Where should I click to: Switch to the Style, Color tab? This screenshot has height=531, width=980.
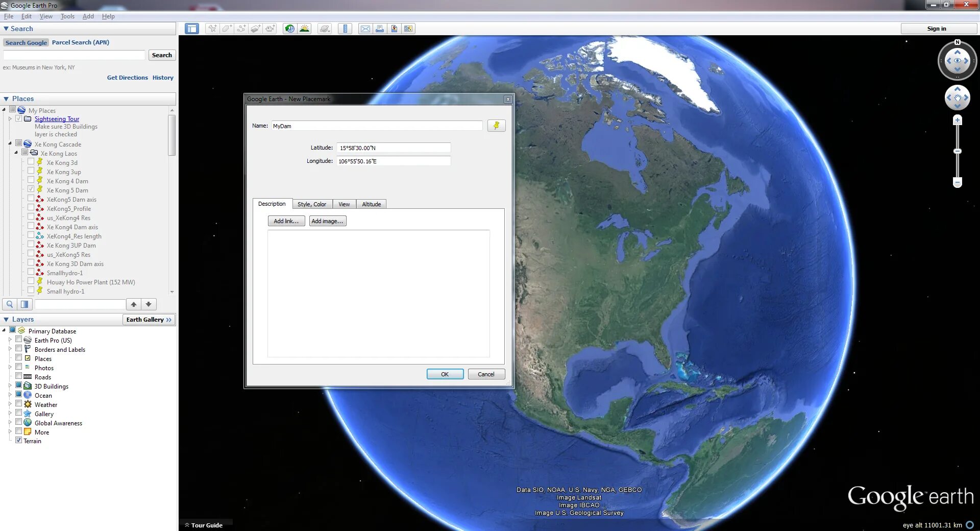tap(312, 204)
